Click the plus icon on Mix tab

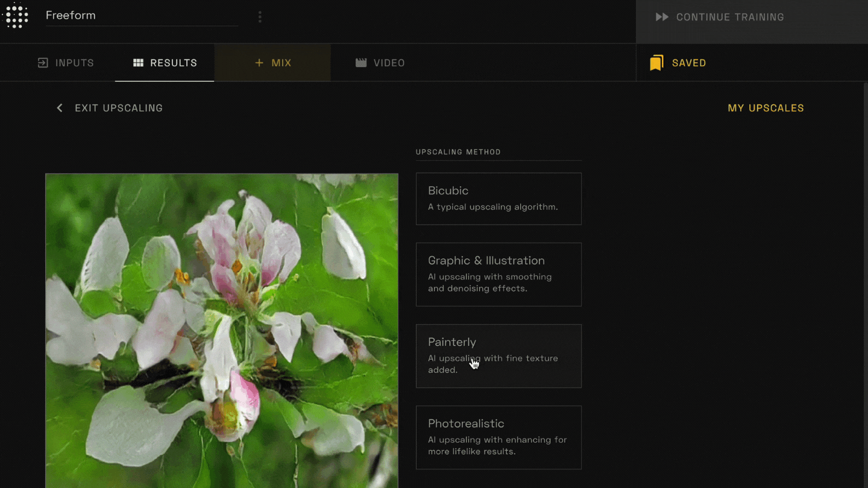pos(259,63)
